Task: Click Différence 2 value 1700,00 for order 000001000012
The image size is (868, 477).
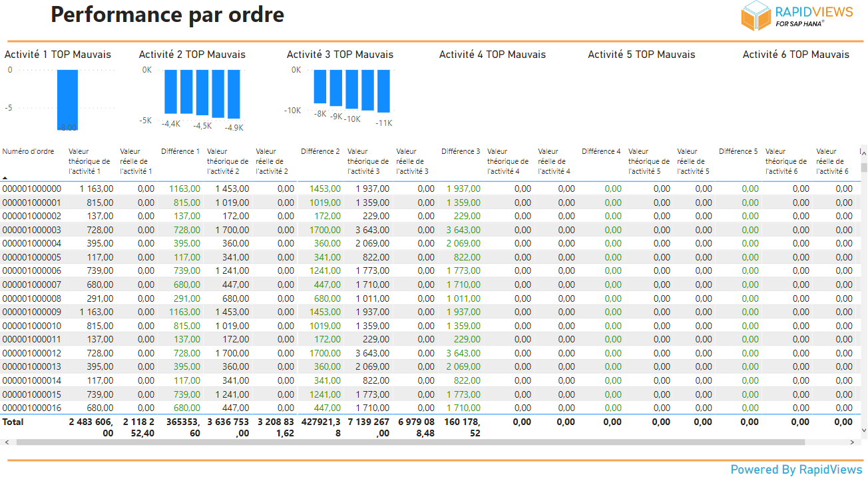Action: click(325, 353)
